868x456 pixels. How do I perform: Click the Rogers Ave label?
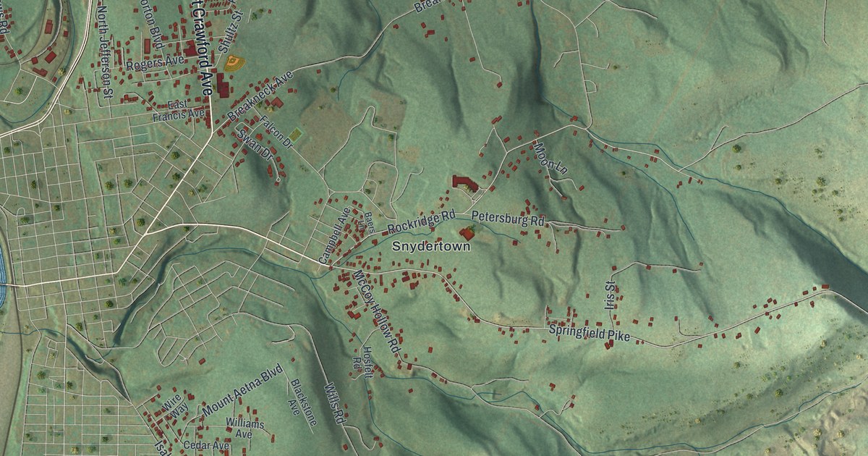coord(155,64)
